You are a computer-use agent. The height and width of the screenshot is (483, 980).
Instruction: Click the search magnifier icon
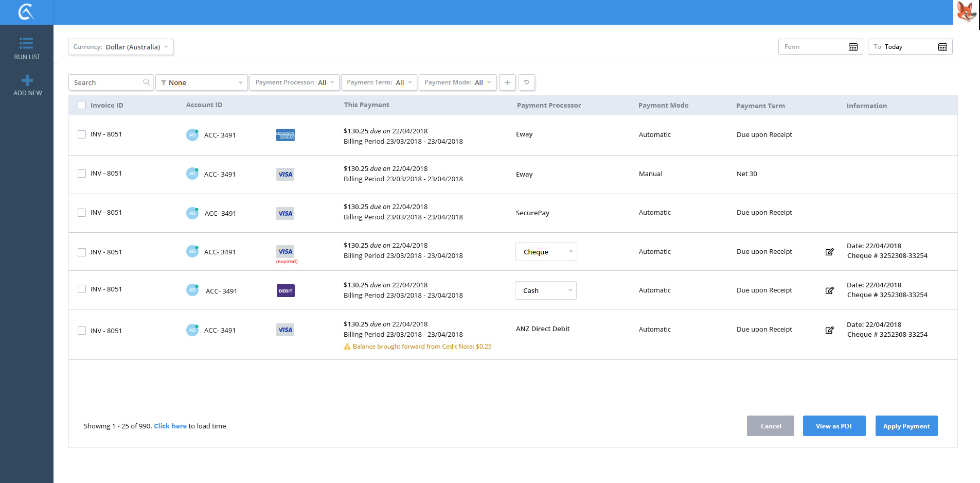(146, 82)
